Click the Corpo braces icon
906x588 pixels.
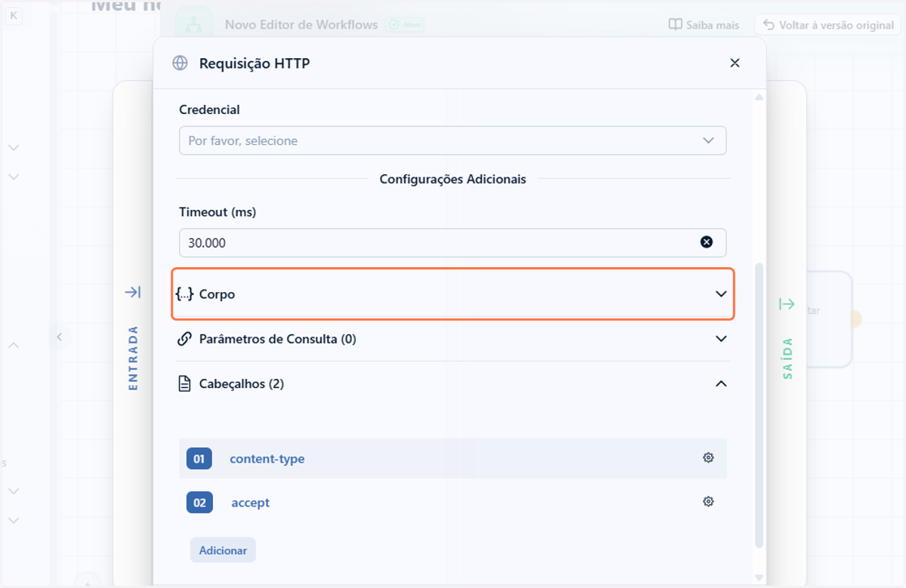[184, 294]
